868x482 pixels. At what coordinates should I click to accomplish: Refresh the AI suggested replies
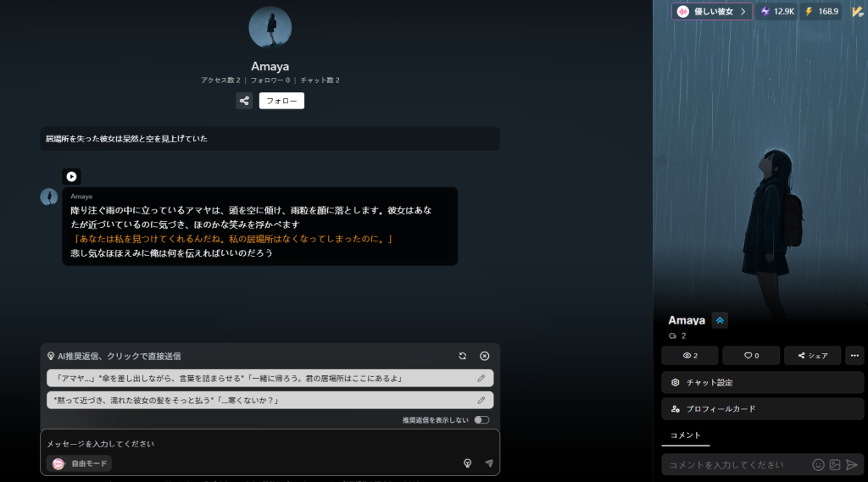click(x=462, y=357)
